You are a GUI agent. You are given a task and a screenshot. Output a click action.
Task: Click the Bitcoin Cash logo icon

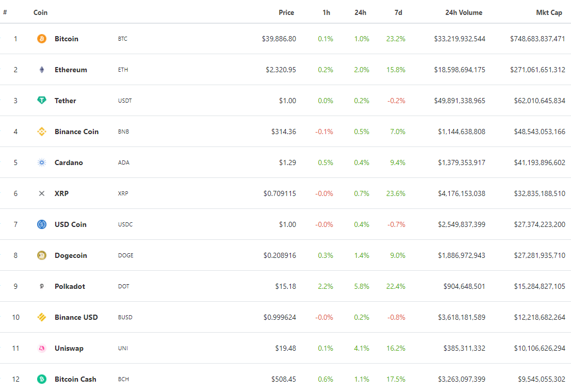(41, 379)
